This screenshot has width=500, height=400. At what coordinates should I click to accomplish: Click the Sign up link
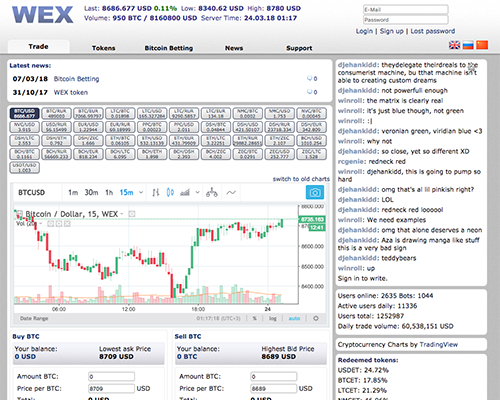tap(392, 31)
